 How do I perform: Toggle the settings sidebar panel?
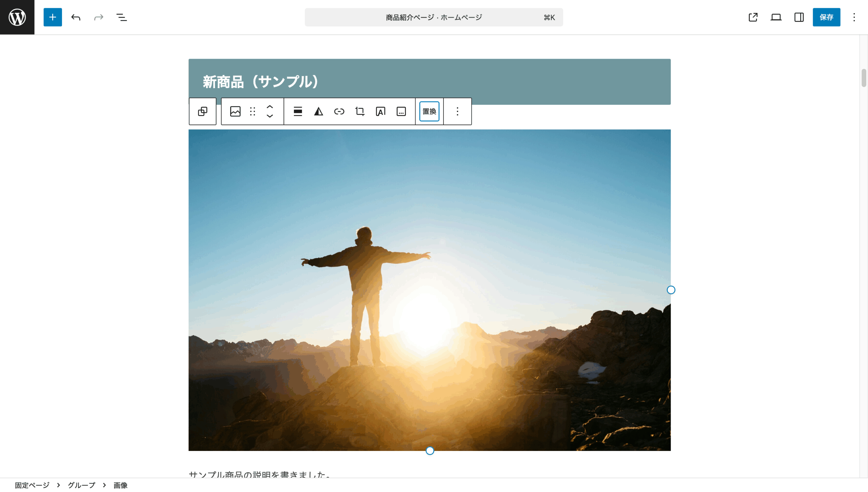(x=798, y=17)
